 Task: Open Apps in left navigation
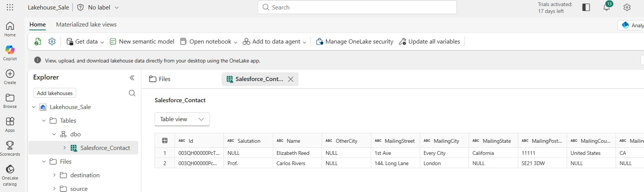(x=10, y=125)
